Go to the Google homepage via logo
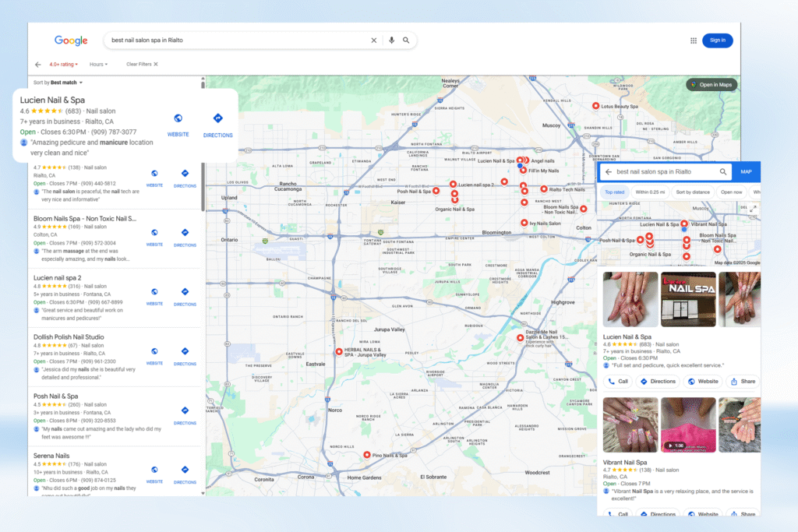The width and height of the screenshot is (798, 532). (71, 41)
